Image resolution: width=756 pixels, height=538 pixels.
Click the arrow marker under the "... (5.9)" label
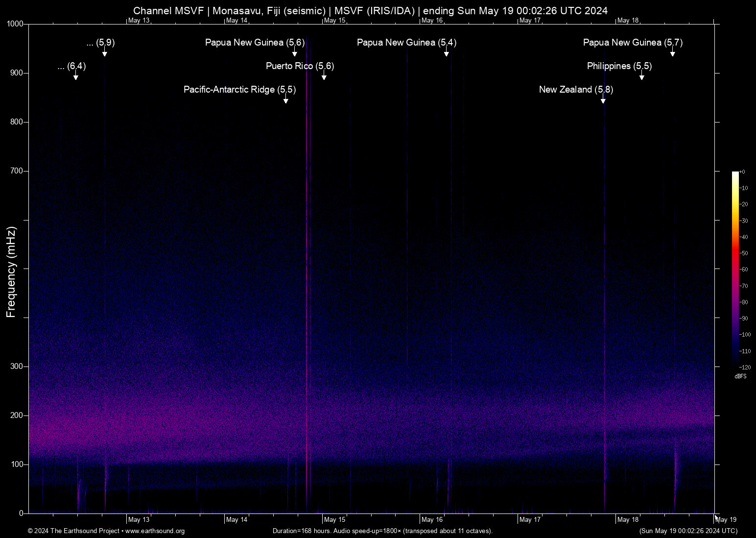point(104,53)
